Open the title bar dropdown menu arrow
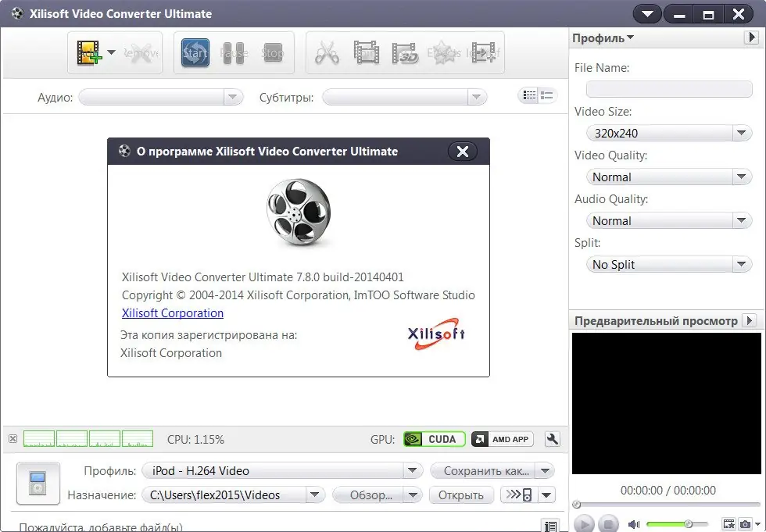The height and width of the screenshot is (532, 766). tap(648, 13)
